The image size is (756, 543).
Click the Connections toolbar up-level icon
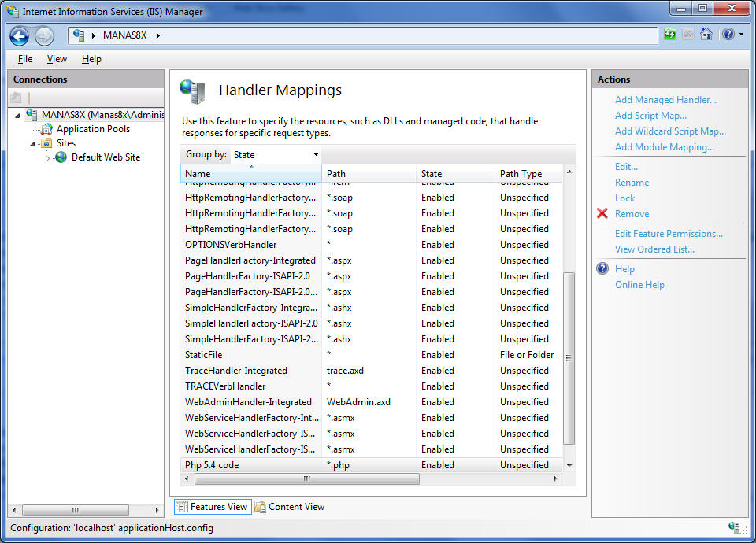[16, 98]
